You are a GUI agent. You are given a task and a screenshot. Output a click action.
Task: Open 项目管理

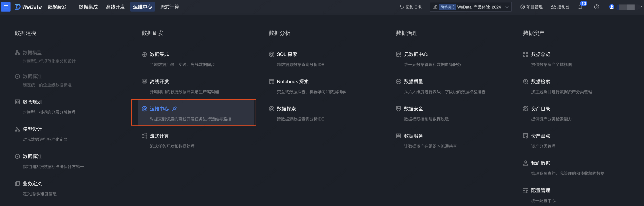(x=531, y=7)
